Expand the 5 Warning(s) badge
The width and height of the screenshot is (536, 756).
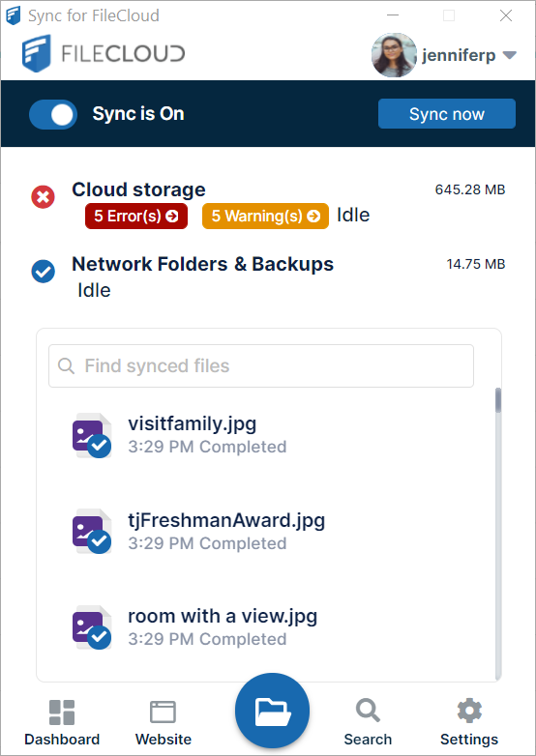point(265,216)
